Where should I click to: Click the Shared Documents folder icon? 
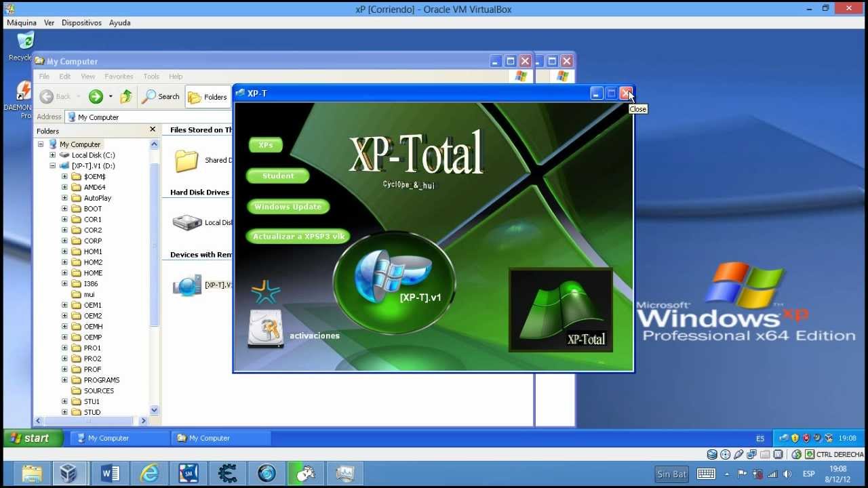(x=186, y=161)
